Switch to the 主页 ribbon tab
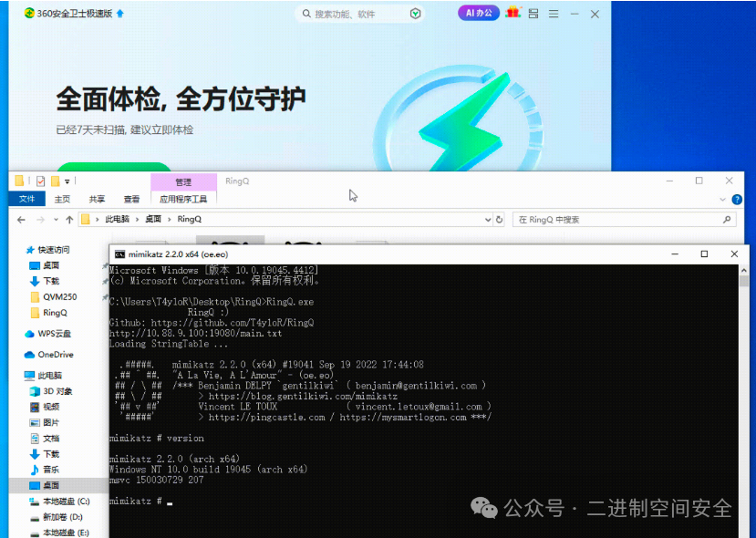Screen dimensions: 756x538 [62, 199]
